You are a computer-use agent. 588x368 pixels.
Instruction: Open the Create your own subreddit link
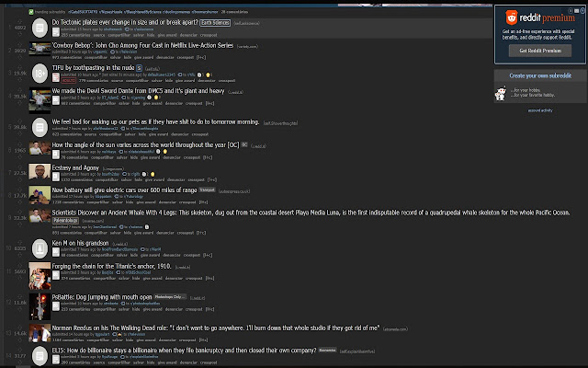coord(540,75)
